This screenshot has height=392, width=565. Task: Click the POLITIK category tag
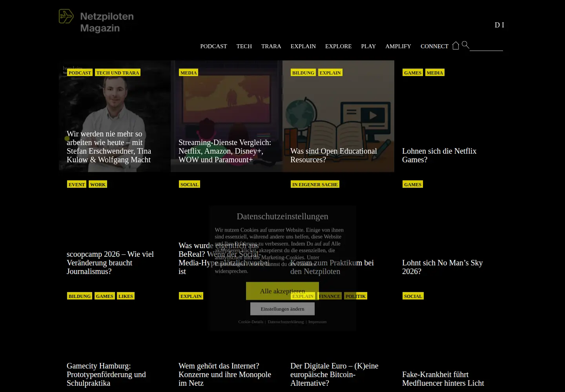pos(355,296)
